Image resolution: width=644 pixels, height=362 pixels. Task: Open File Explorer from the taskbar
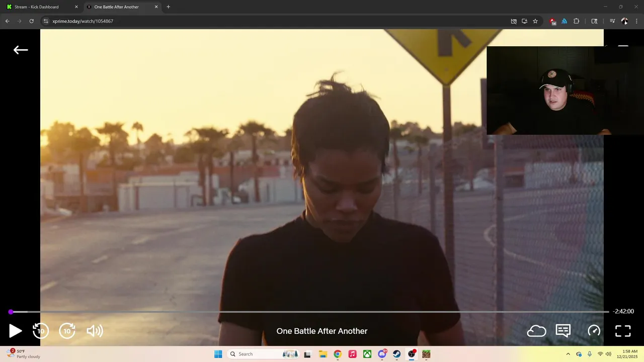[323, 354]
